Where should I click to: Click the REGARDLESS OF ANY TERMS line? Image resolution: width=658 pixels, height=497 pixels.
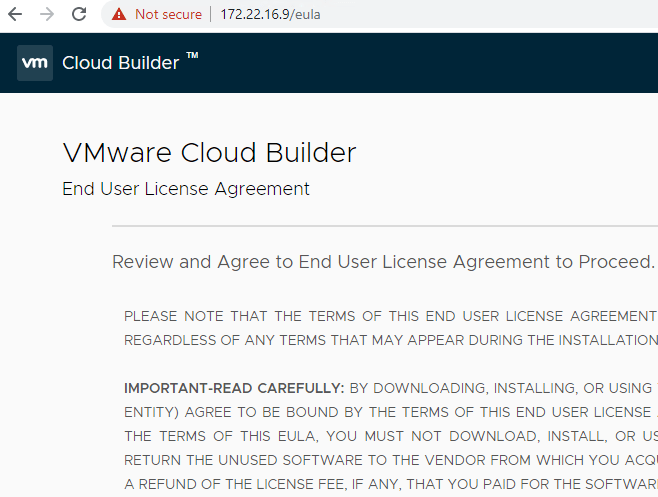391,340
